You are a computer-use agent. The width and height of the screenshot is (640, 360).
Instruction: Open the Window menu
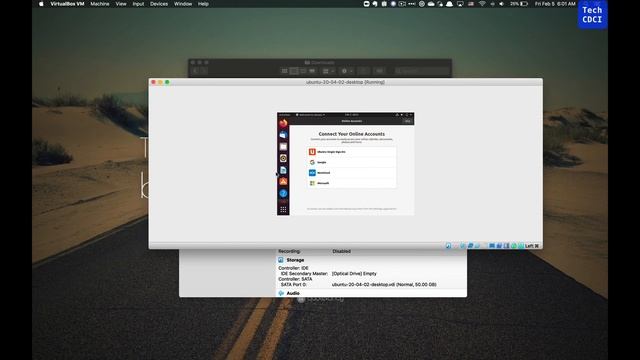pos(183,4)
